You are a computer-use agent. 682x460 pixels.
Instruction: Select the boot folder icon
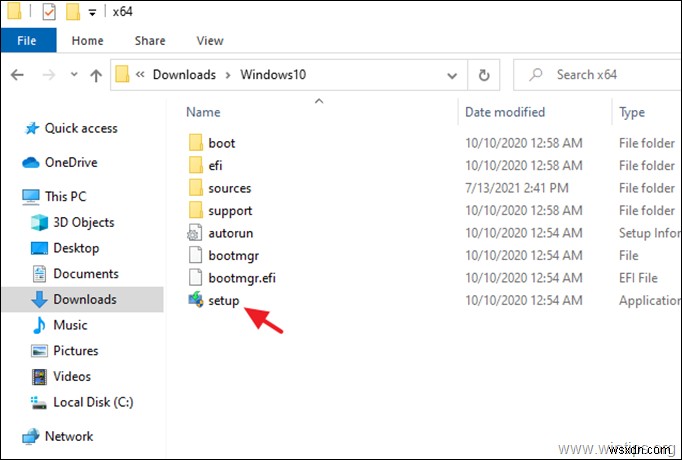[x=195, y=143]
